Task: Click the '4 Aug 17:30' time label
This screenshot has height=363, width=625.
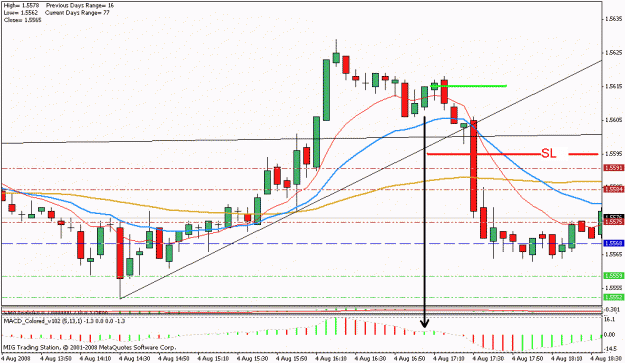Action: pos(488,359)
